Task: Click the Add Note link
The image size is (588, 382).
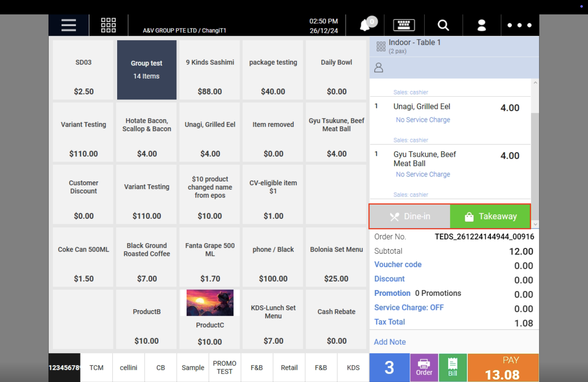Action: pyautogui.click(x=390, y=342)
